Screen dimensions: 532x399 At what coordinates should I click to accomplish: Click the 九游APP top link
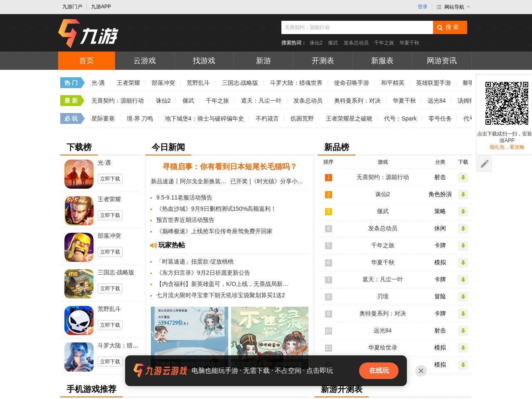[101, 7]
